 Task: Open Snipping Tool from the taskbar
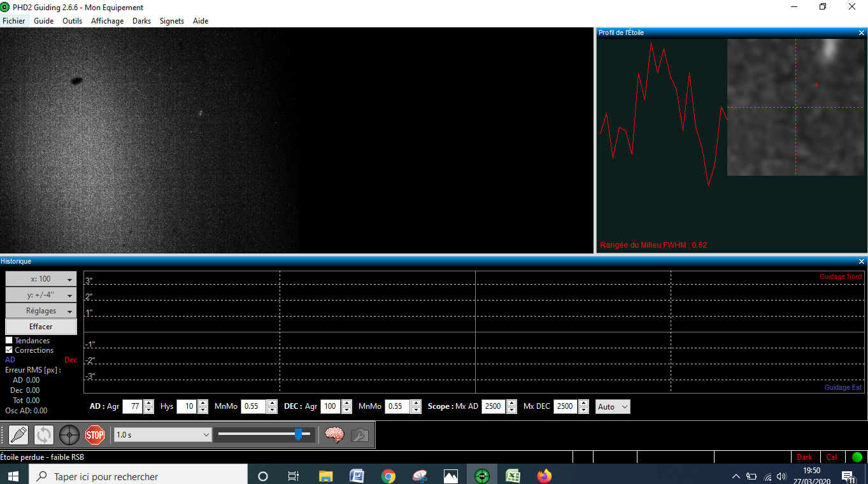pos(420,476)
